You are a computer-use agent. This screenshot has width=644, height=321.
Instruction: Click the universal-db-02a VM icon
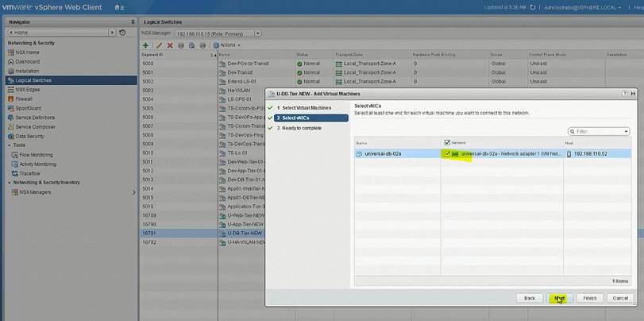(x=360, y=153)
